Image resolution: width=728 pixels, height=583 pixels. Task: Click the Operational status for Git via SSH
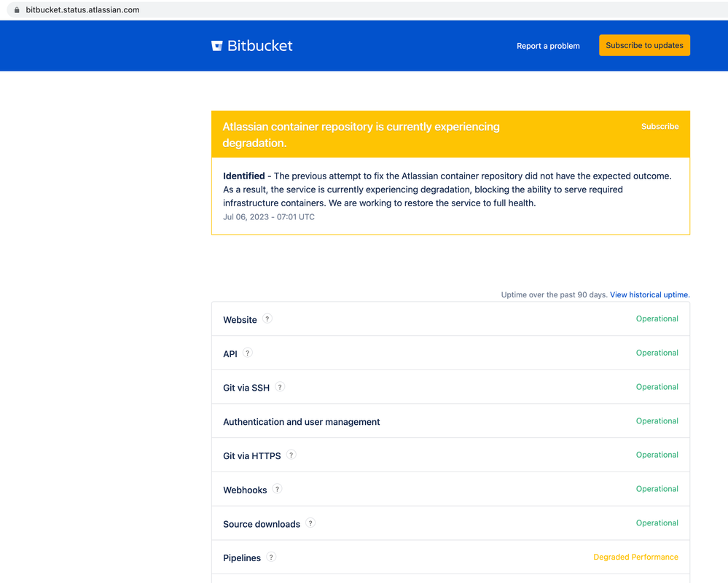[x=657, y=387]
